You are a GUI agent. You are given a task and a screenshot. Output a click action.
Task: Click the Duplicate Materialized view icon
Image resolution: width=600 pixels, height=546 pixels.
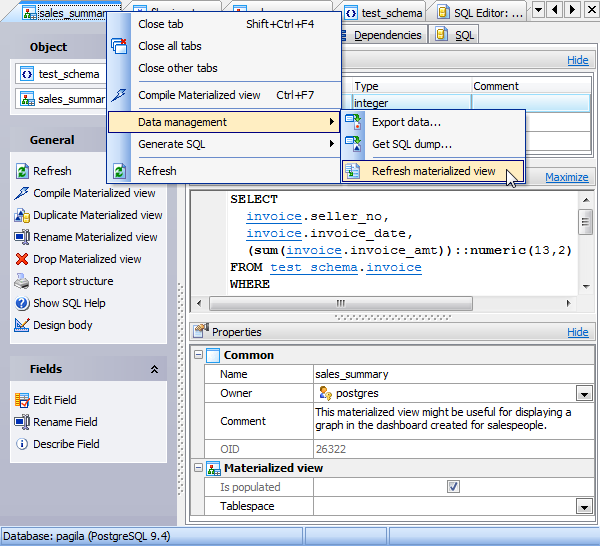tap(23, 215)
